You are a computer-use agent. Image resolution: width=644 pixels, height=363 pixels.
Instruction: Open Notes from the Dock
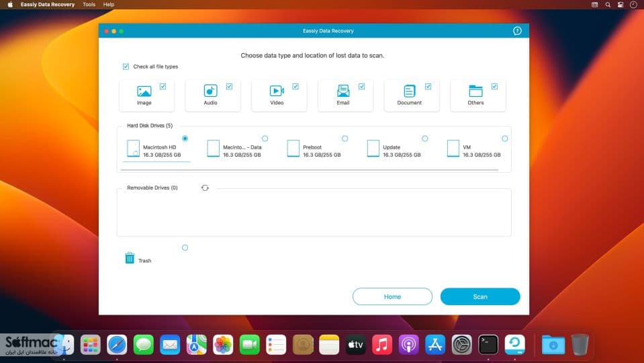click(x=329, y=344)
